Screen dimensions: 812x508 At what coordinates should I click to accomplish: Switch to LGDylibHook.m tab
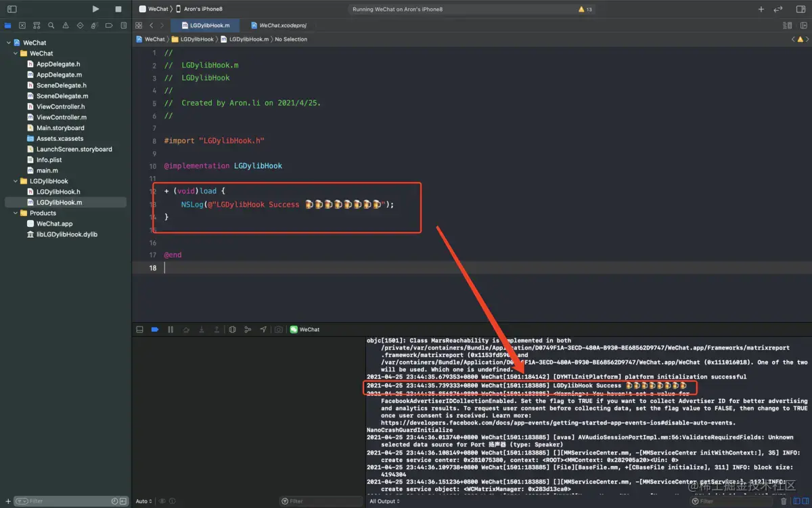pyautogui.click(x=204, y=25)
